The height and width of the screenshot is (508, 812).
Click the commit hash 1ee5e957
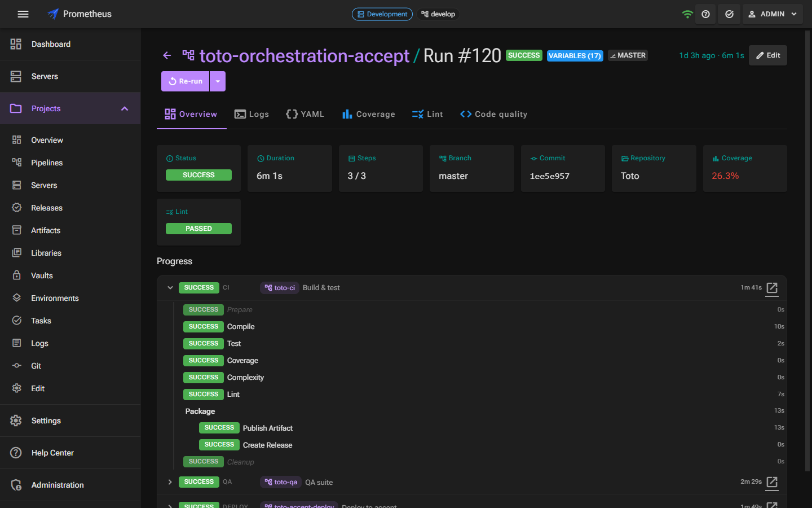tap(549, 176)
